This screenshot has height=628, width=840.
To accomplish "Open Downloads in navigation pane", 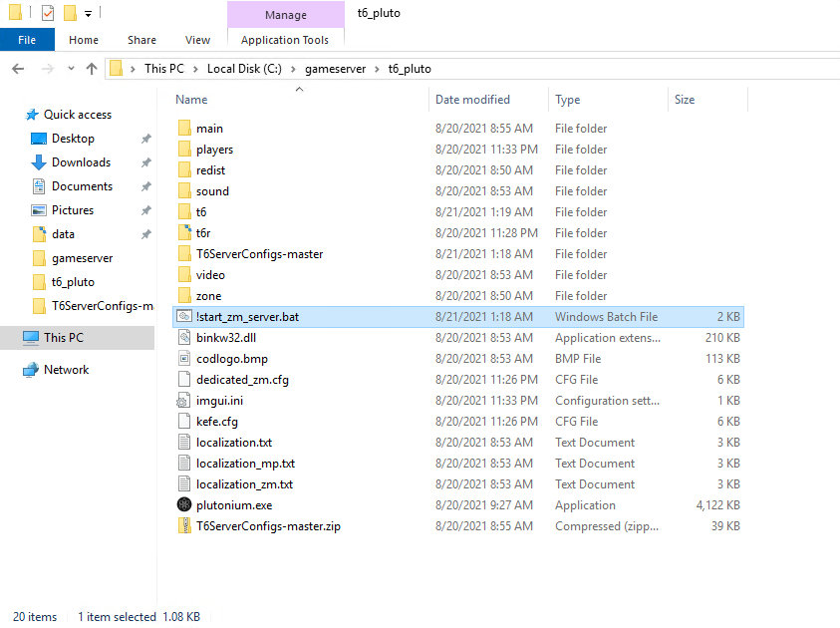I will pyautogui.click(x=81, y=162).
